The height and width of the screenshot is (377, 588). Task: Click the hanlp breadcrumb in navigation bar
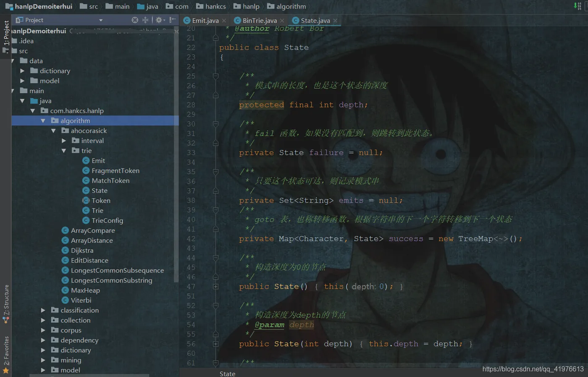pyautogui.click(x=247, y=6)
